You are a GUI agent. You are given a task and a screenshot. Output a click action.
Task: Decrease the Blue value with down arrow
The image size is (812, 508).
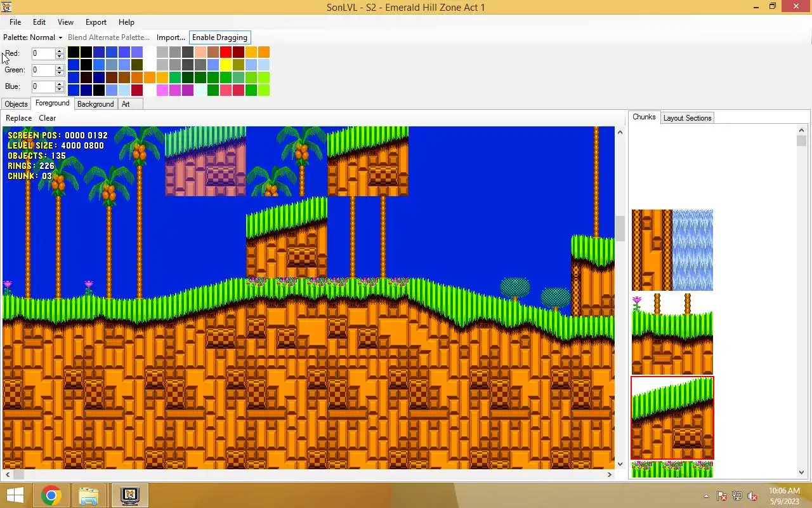pyautogui.click(x=60, y=90)
